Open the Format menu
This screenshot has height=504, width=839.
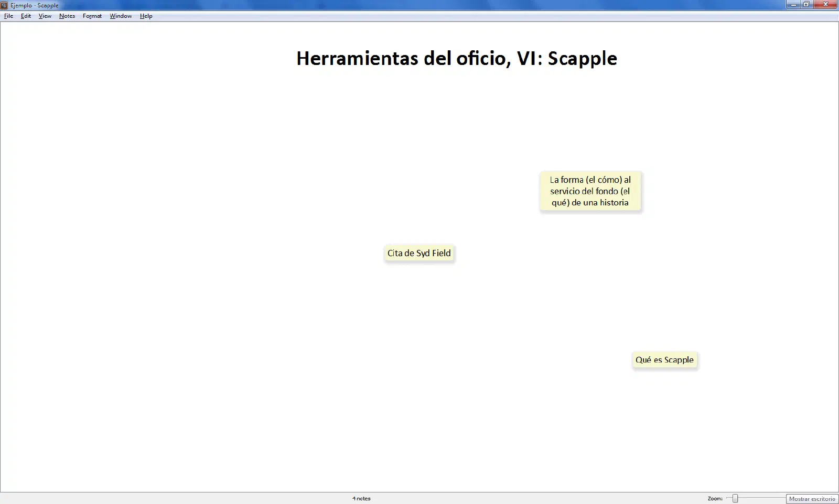(92, 16)
